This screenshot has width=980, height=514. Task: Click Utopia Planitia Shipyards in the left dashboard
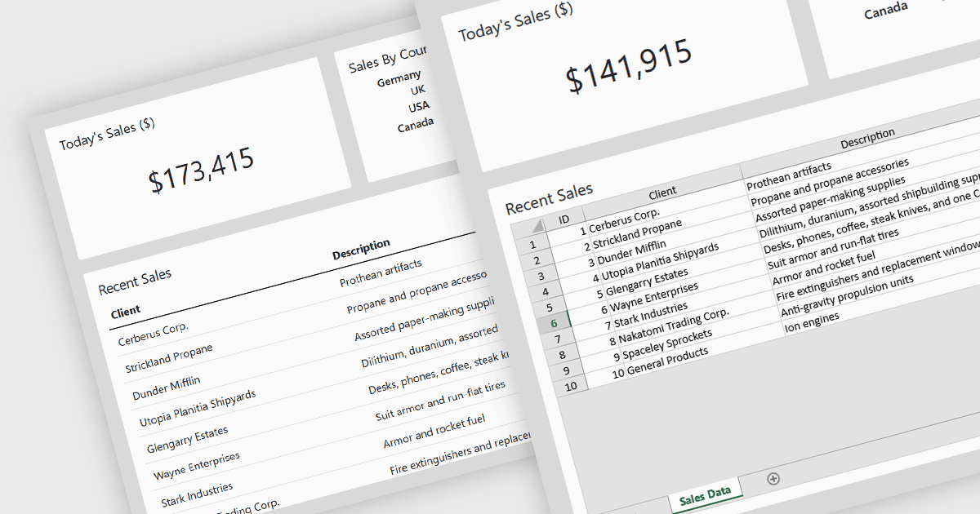(198, 409)
